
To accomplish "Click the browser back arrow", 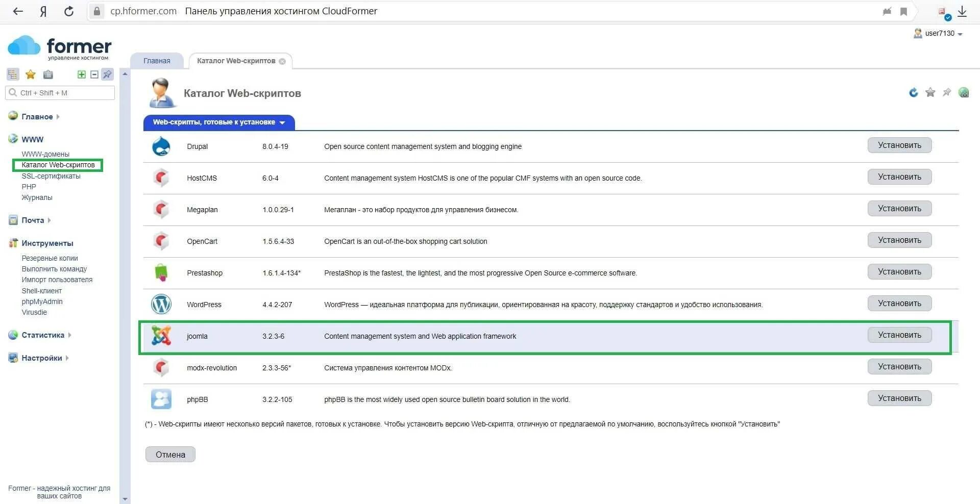I will point(18,11).
